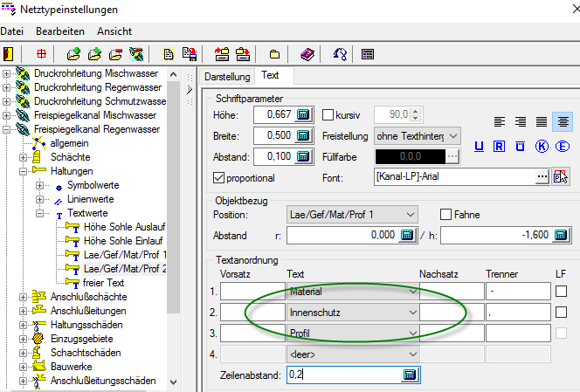Click the calculator icon beside Zeilenabstand
This screenshot has height=392, width=580.
[x=408, y=375]
